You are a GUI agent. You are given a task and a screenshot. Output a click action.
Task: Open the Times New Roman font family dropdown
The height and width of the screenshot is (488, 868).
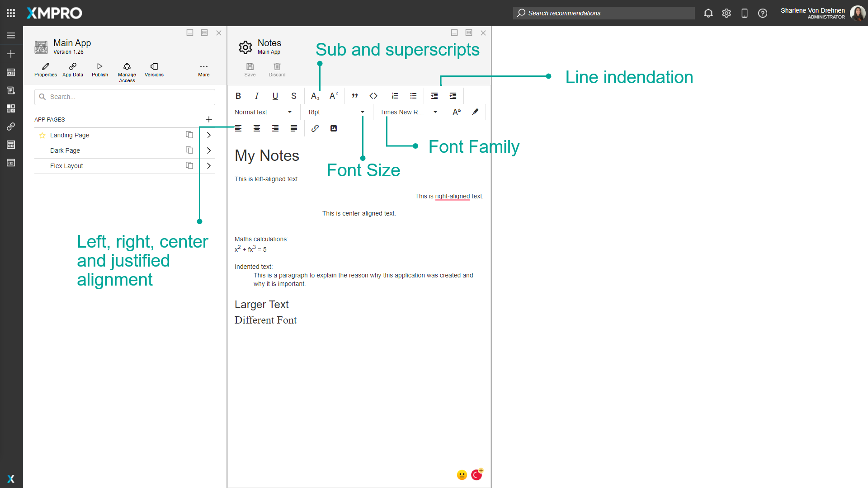pyautogui.click(x=408, y=112)
